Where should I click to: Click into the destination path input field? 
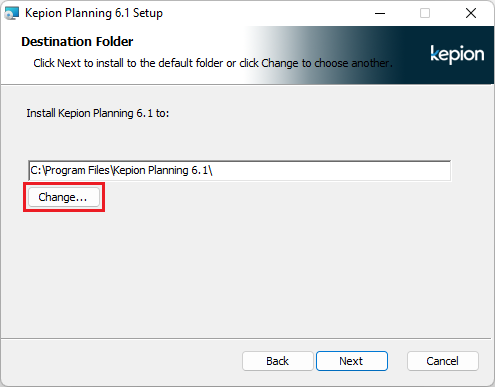[240, 170]
